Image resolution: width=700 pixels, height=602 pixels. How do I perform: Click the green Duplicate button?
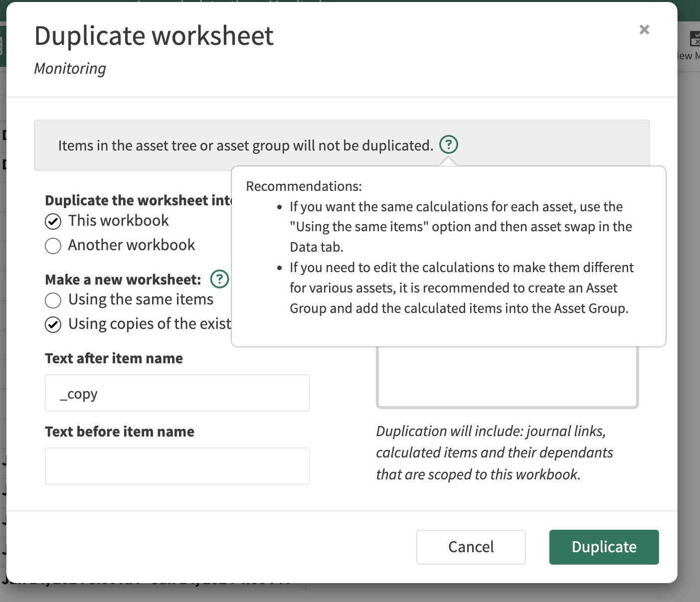(x=604, y=547)
